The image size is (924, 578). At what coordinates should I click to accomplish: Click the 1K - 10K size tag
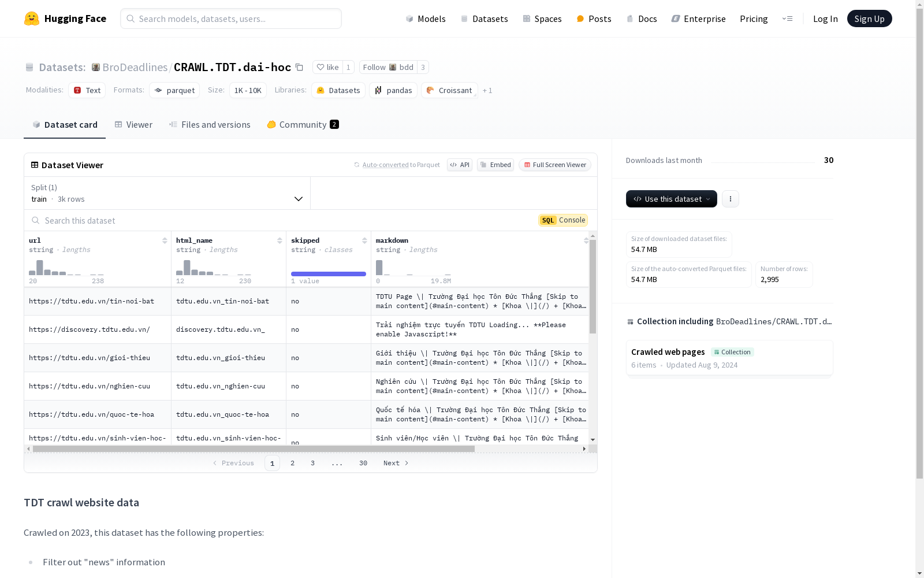248,90
